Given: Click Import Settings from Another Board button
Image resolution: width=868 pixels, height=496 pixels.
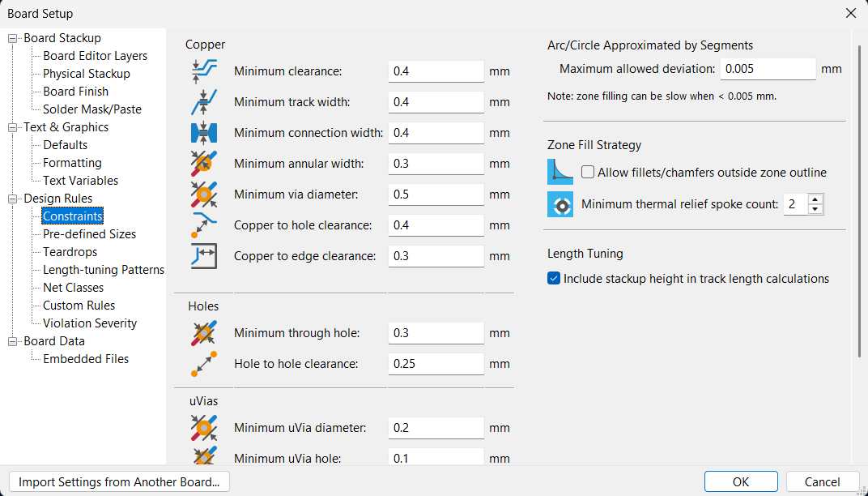Looking at the screenshot, I should pyautogui.click(x=119, y=481).
